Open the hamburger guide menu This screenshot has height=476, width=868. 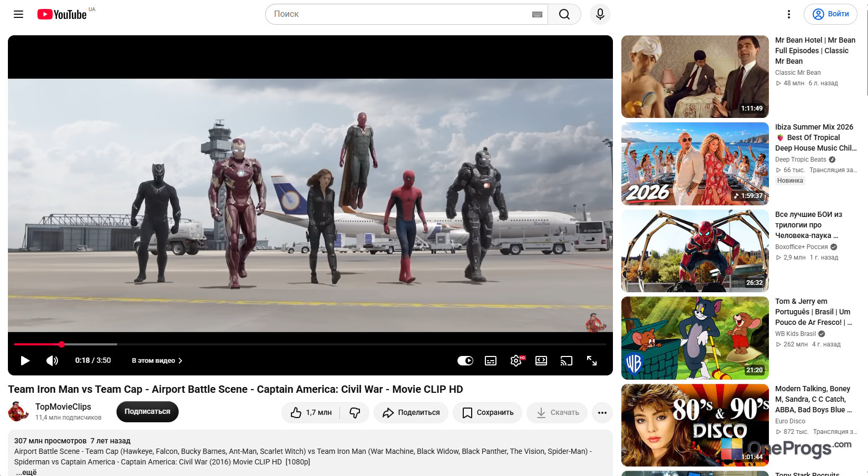coord(18,14)
